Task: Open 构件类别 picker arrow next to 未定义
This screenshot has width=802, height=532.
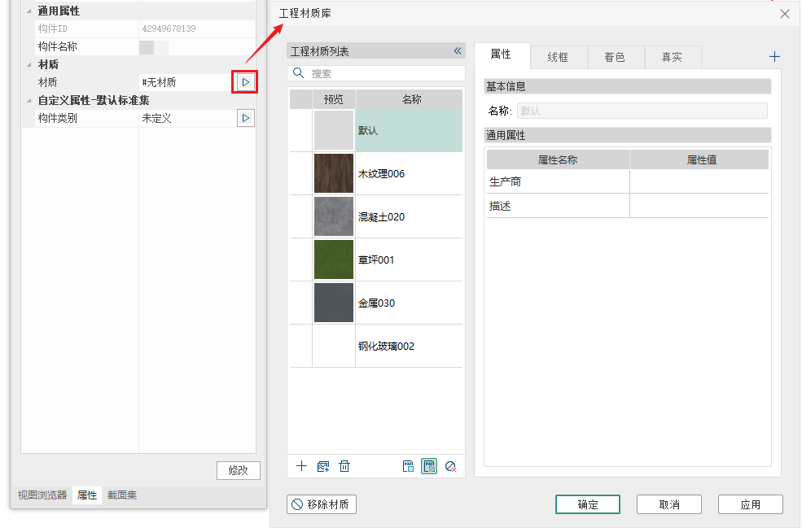Action: click(246, 118)
